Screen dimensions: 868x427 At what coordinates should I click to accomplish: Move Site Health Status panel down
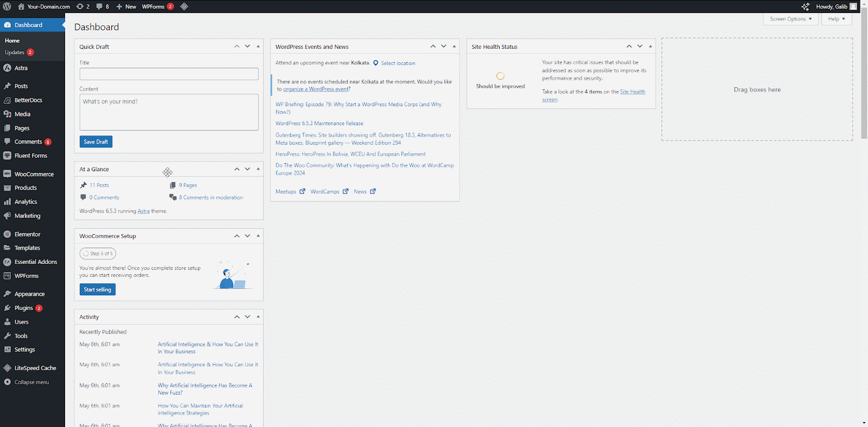pyautogui.click(x=640, y=47)
